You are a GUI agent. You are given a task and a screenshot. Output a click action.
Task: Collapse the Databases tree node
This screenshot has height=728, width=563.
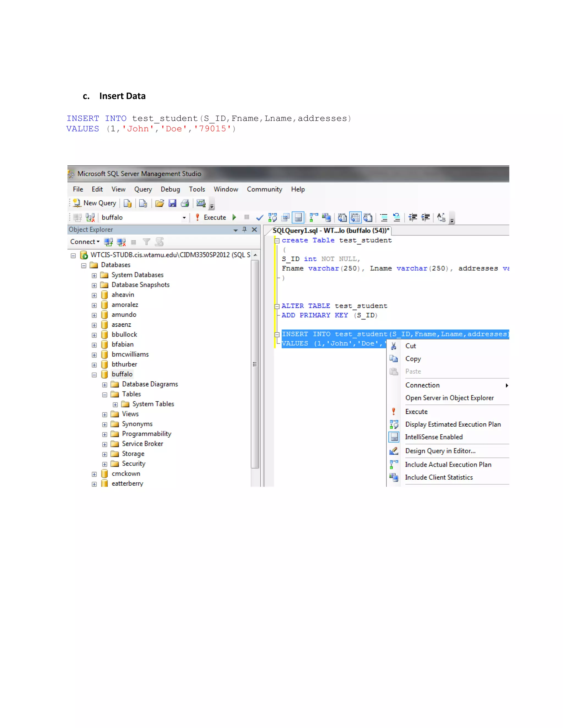pyautogui.click(x=84, y=266)
